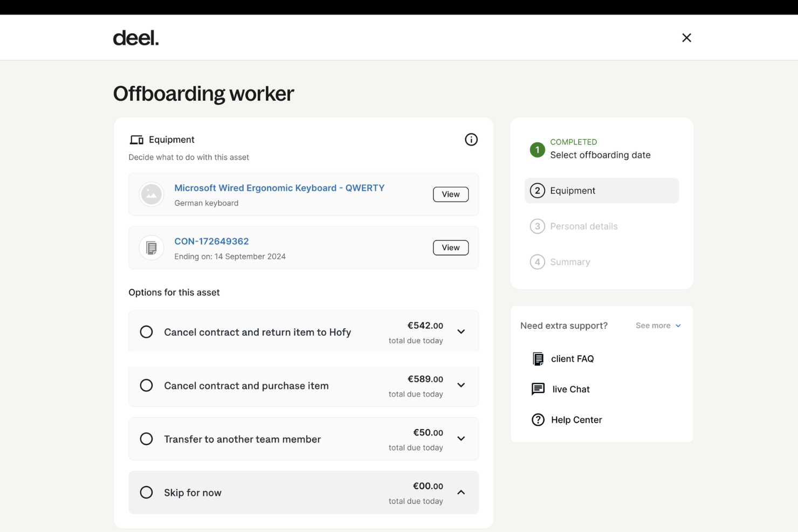Screen dimensions: 798x532
Task: Click the contract document icon beside CON-172649362
Action: pyautogui.click(x=151, y=247)
